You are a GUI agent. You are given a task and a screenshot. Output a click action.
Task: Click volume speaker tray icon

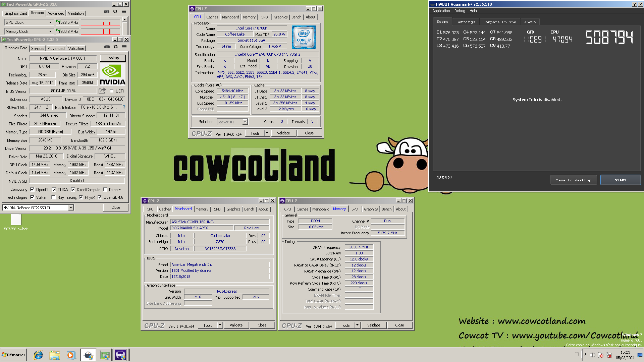(592, 355)
